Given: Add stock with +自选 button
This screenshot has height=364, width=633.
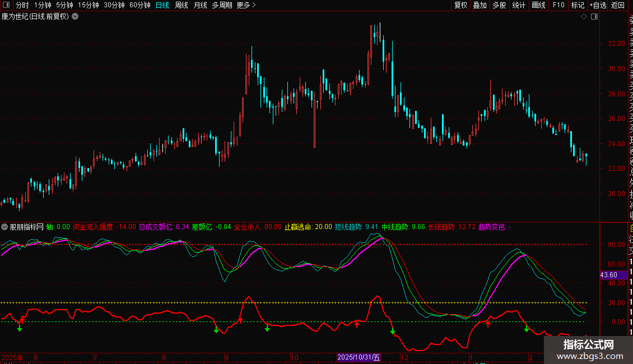Looking at the screenshot, I should coord(598,5).
